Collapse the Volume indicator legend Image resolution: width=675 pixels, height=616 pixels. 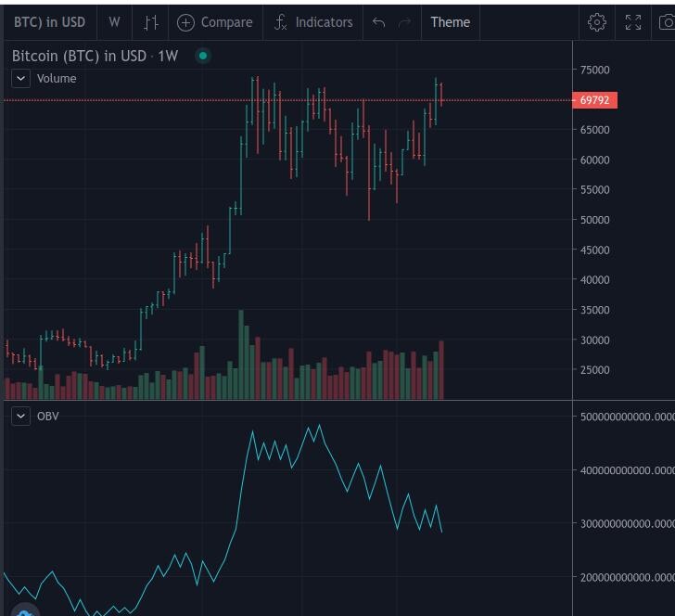coord(20,79)
